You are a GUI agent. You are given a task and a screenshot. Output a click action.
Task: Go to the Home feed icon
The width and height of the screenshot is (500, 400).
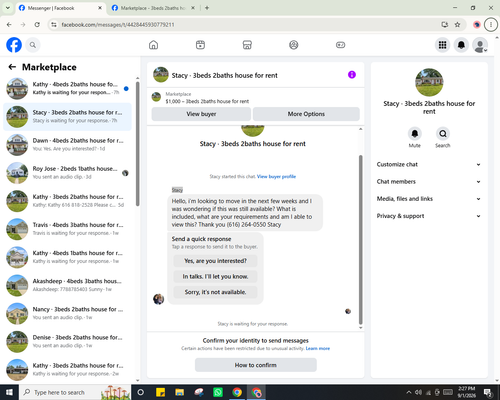[x=153, y=45]
